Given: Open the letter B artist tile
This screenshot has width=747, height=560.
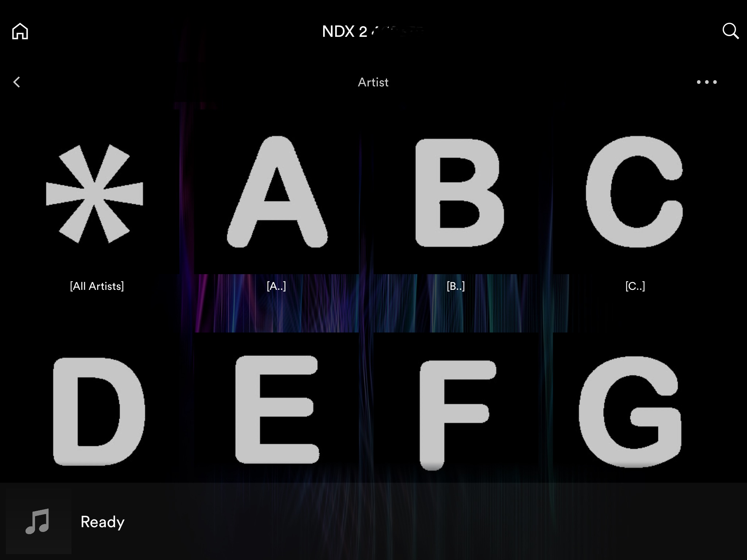Looking at the screenshot, I should [459, 193].
